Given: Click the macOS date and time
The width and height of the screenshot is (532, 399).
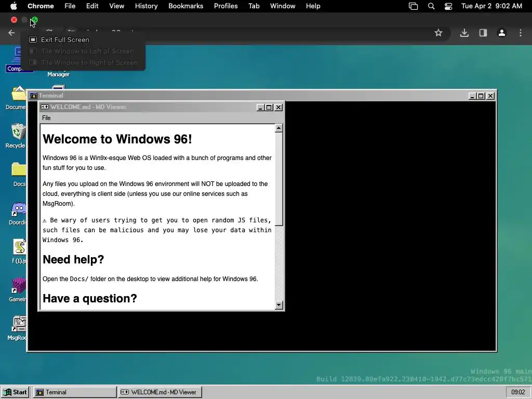Looking at the screenshot, I should (491, 6).
